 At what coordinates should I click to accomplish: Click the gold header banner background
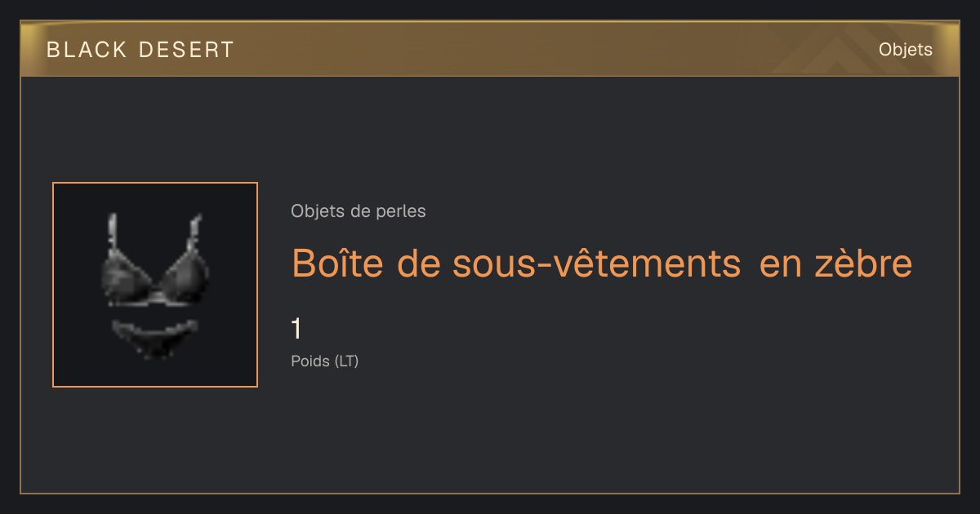coord(490,49)
